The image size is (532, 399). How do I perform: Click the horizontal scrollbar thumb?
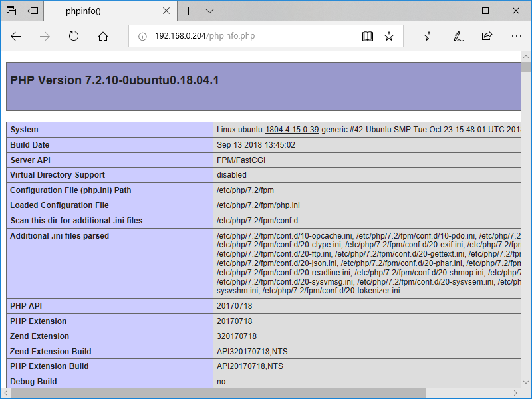pos(218,393)
